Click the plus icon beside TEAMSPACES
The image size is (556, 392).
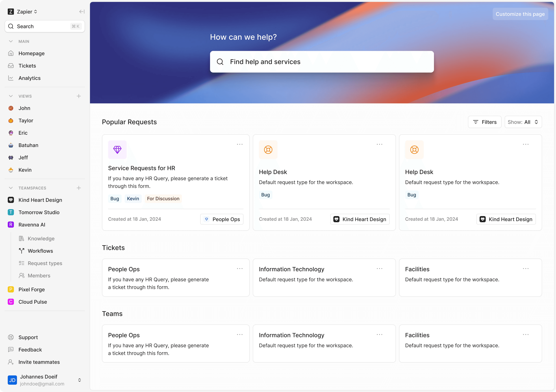tap(79, 188)
